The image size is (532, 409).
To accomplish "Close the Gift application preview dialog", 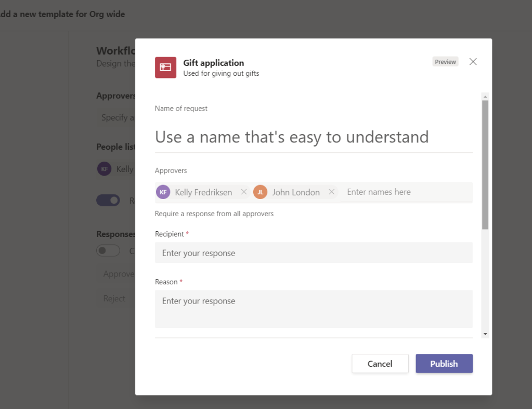I will [x=473, y=62].
